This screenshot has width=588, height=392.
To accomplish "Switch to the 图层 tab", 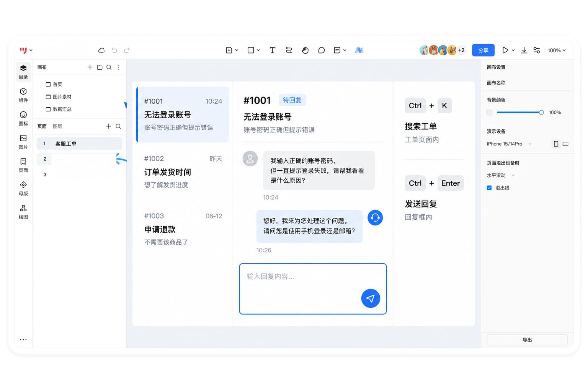I will tap(57, 126).
